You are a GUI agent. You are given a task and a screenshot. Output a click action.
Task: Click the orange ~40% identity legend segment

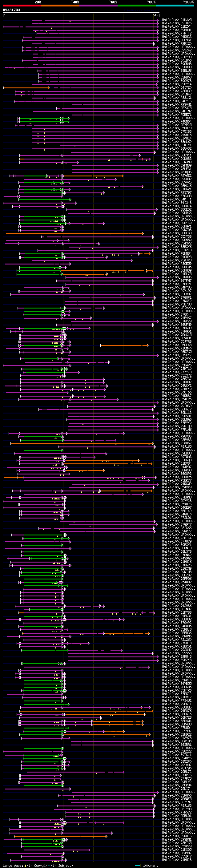(x=60, y=6)
